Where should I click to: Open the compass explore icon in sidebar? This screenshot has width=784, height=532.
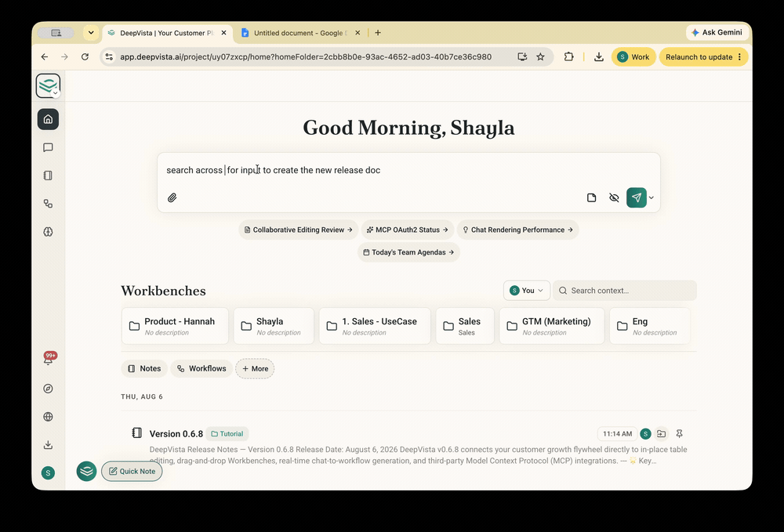click(48, 389)
